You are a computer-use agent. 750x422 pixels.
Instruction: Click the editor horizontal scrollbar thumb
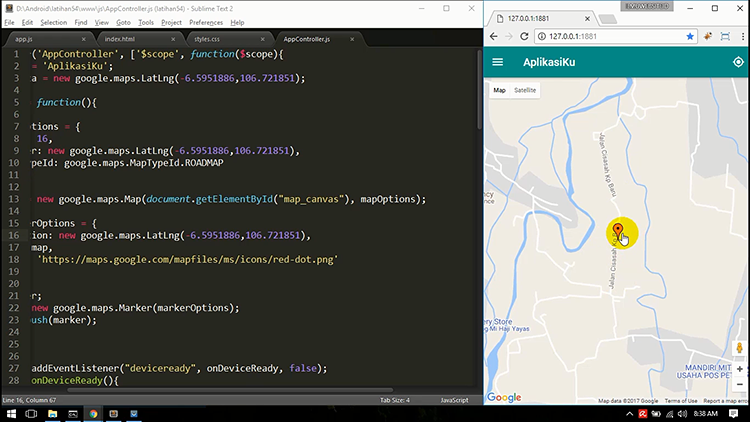[x=230, y=390]
